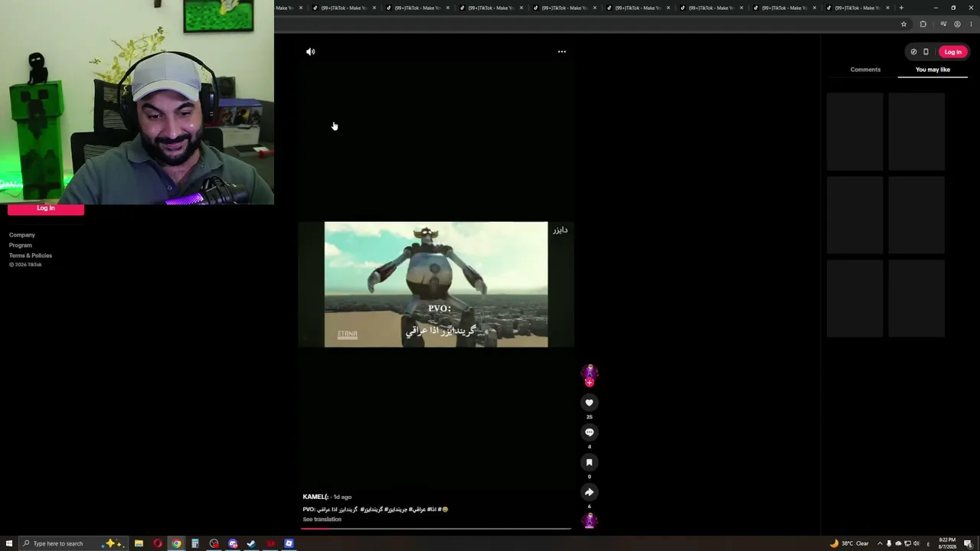This screenshot has height=551, width=980.
Task: Open Calculator from the taskbar
Action: [195, 543]
